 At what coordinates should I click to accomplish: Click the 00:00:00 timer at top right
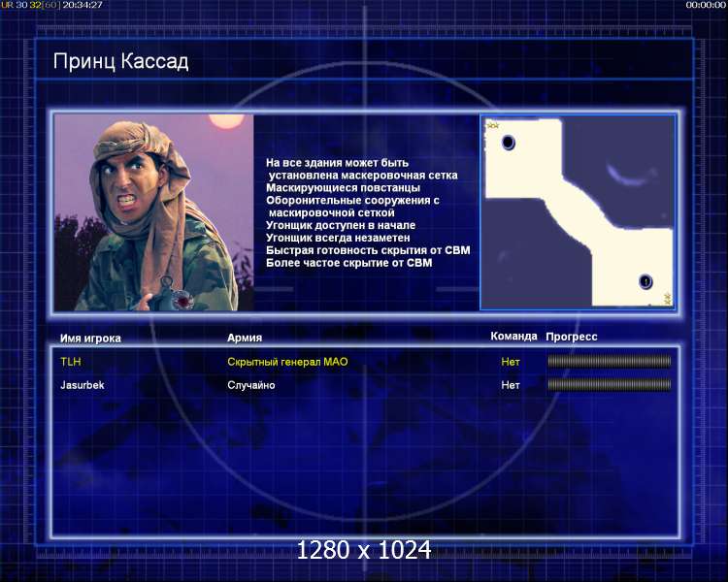tap(706, 5)
